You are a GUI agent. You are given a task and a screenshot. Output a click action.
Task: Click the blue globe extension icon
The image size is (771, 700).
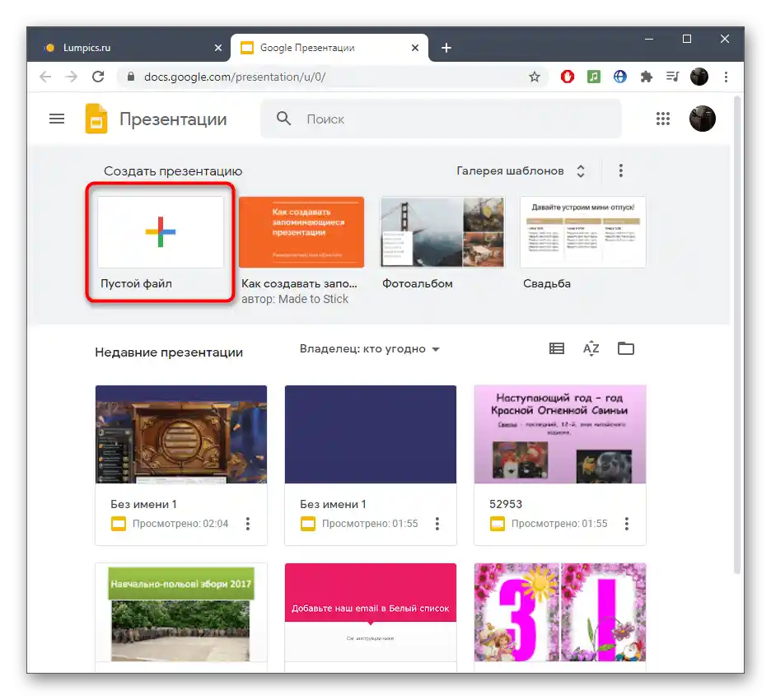[x=620, y=77]
